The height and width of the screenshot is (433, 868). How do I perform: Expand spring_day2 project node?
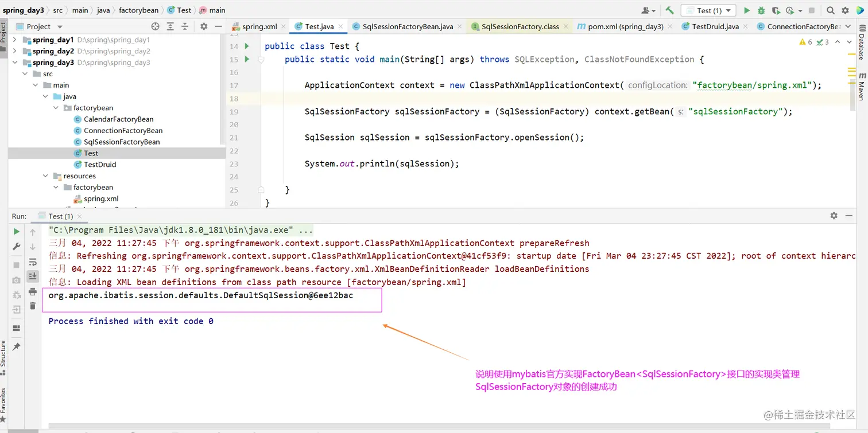pyautogui.click(x=14, y=51)
